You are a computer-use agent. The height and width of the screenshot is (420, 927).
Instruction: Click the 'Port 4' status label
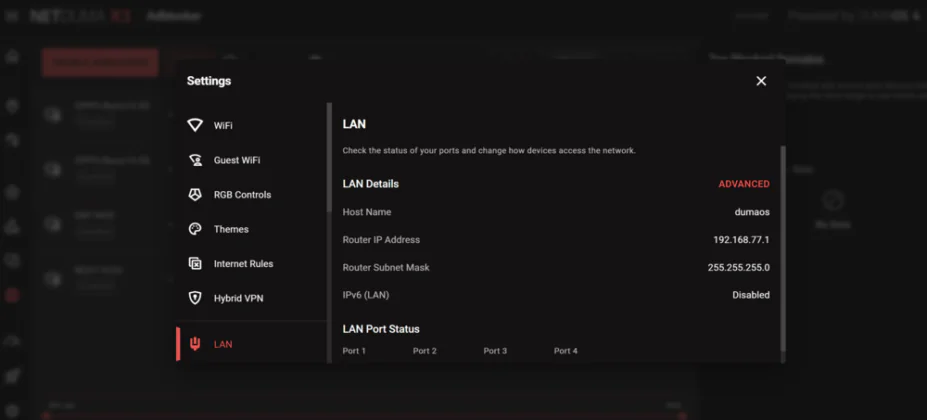coord(566,351)
